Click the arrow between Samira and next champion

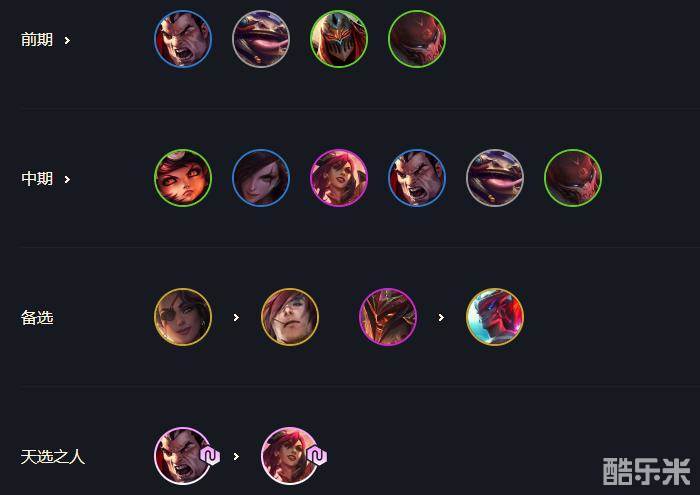tap(236, 317)
